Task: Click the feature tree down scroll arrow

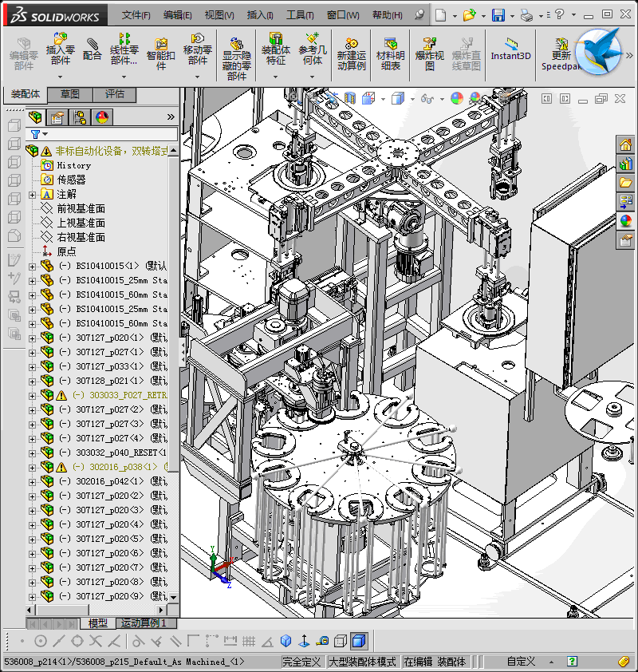Action: click(173, 596)
